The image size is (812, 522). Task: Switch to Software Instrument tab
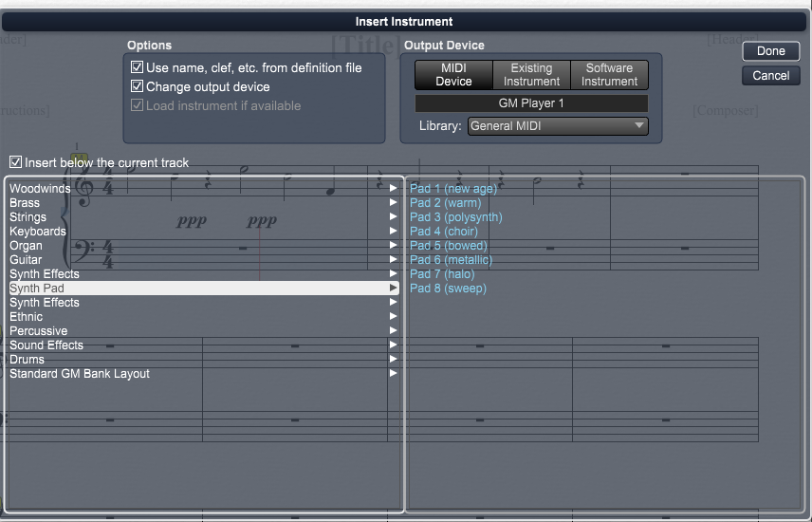click(x=609, y=75)
